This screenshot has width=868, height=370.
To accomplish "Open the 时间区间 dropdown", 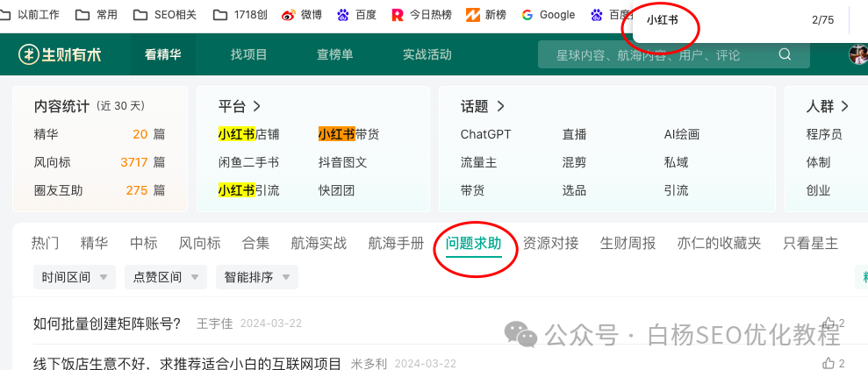I will [x=75, y=277].
